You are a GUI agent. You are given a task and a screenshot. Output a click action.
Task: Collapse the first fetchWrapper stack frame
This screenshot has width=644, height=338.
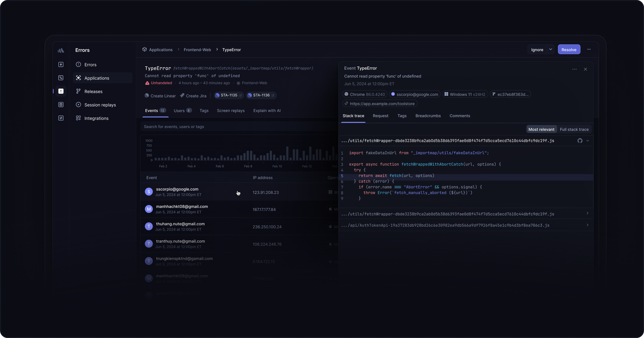[588, 141]
